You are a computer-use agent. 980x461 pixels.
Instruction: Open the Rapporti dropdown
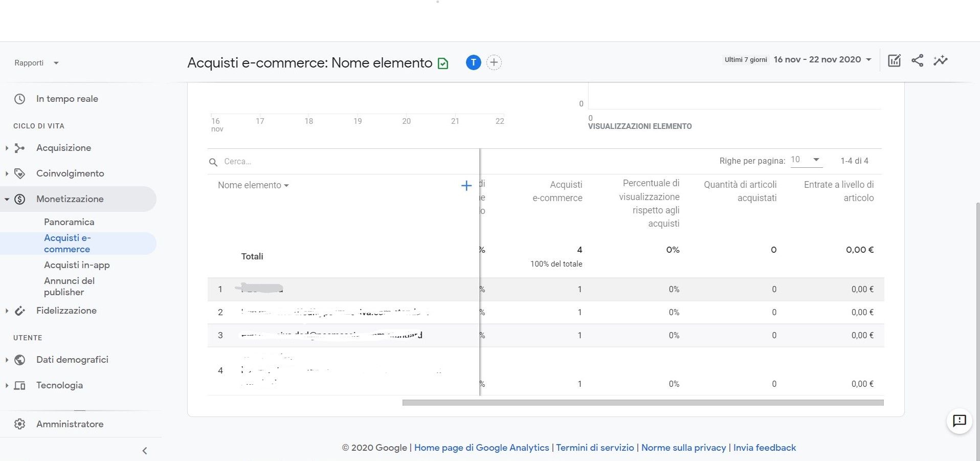(37, 63)
